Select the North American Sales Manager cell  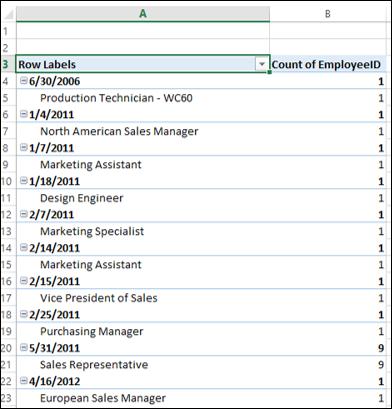coord(143,131)
